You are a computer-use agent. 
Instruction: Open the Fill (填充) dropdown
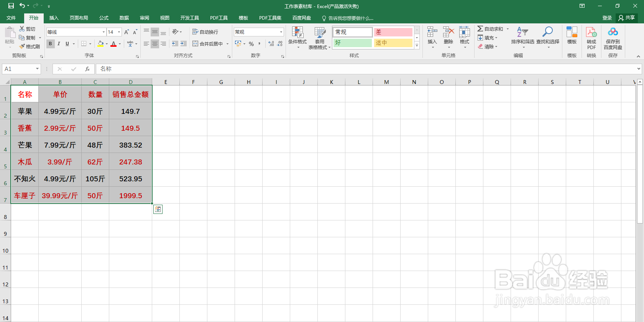[488, 38]
